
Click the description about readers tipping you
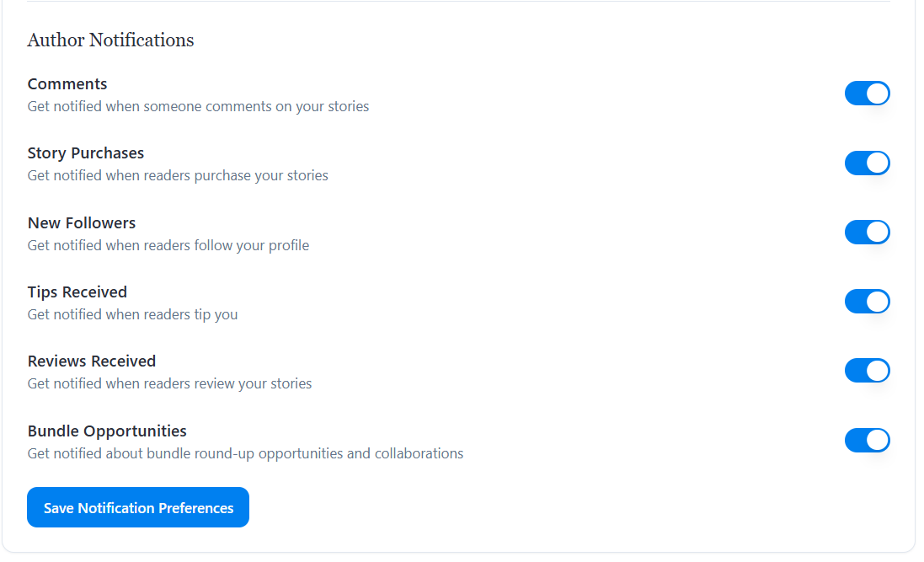click(132, 315)
